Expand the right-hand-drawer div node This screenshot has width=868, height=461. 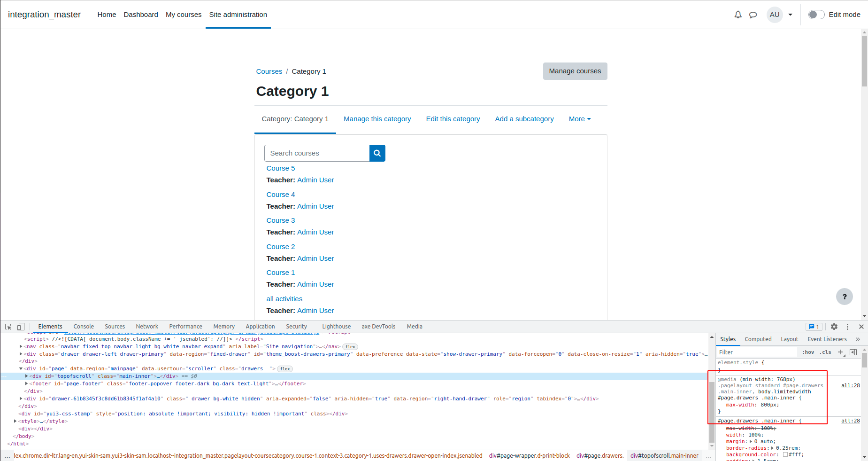[21, 398]
